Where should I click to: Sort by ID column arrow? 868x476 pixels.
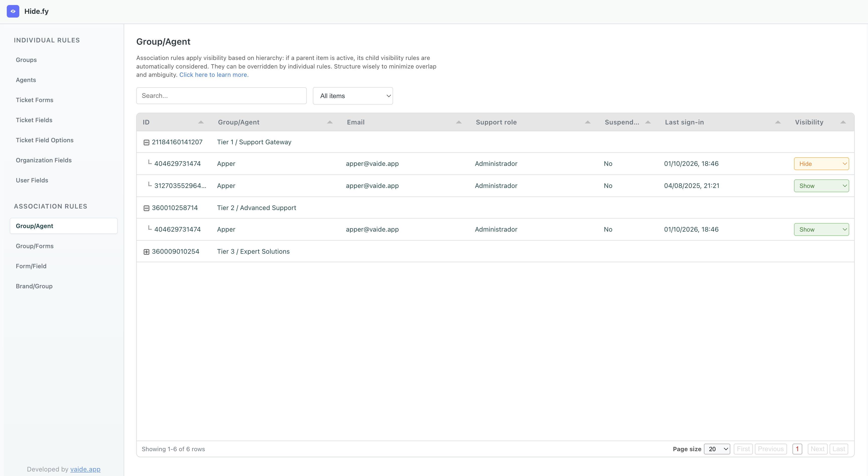pos(201,122)
